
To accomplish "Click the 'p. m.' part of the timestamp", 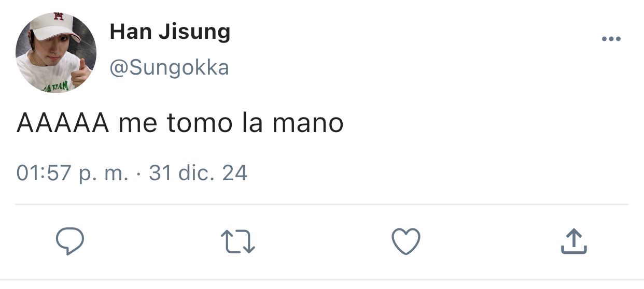I will click(103, 174).
